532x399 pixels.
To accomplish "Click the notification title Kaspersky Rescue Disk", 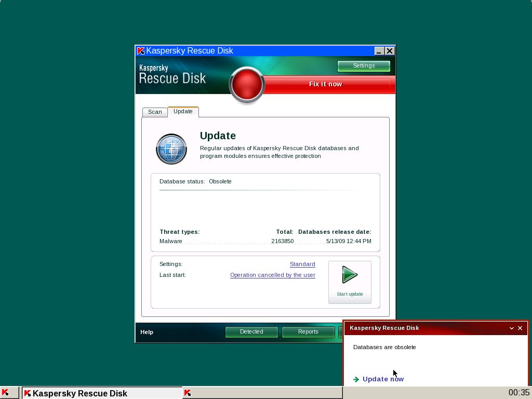I will [x=384, y=328].
